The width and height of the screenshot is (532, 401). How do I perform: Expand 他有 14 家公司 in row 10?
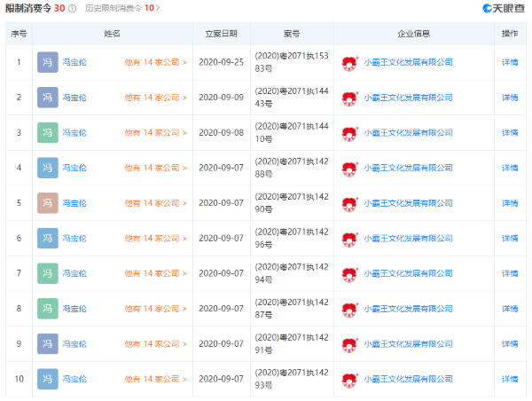tap(155, 380)
